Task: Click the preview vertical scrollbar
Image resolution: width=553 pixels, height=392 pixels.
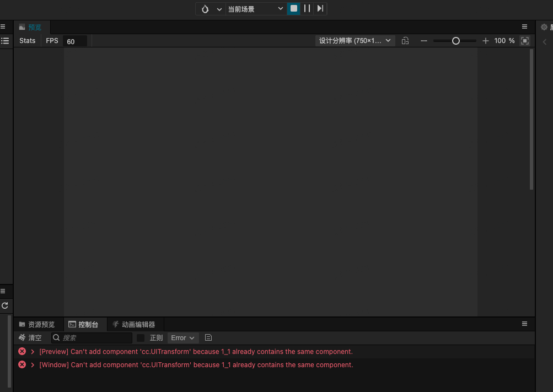Action: tap(531, 120)
